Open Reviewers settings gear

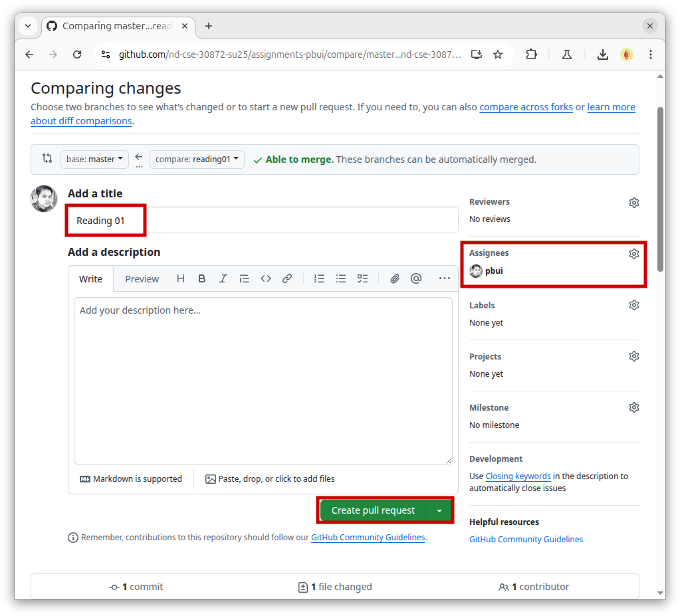point(634,203)
